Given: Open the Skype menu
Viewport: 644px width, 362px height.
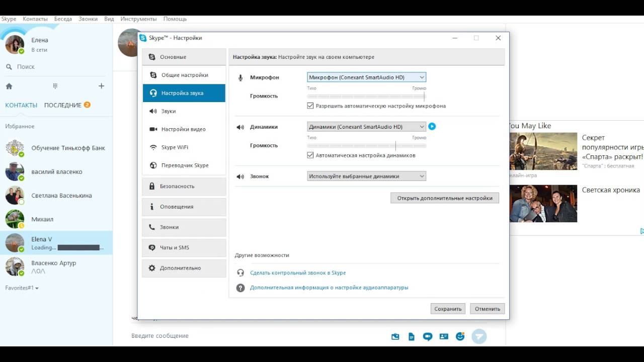Looking at the screenshot, I should [9, 19].
